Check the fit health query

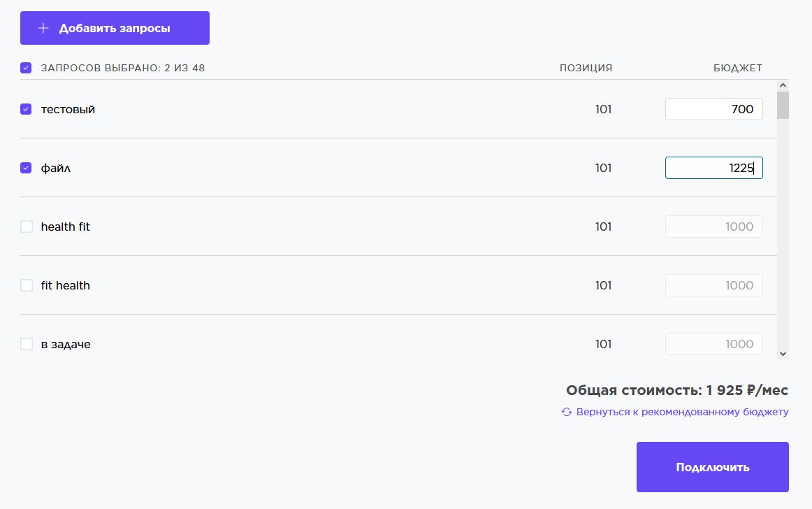[x=26, y=285]
